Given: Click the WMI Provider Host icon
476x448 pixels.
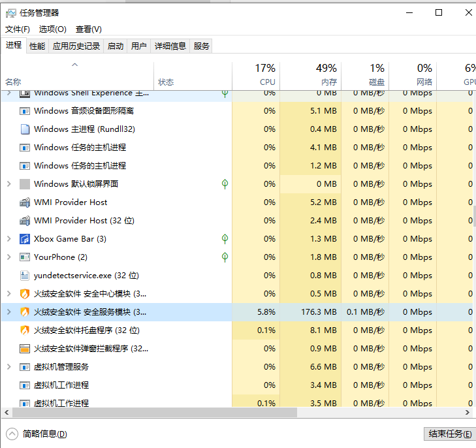Looking at the screenshot, I should pyautogui.click(x=25, y=202).
